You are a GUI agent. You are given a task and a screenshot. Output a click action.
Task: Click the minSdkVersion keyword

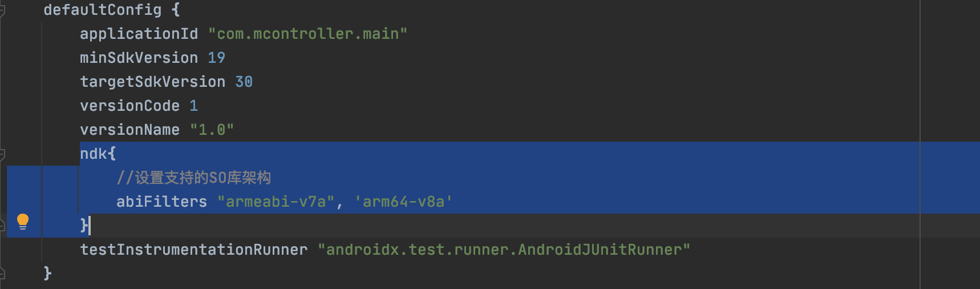click(139, 58)
